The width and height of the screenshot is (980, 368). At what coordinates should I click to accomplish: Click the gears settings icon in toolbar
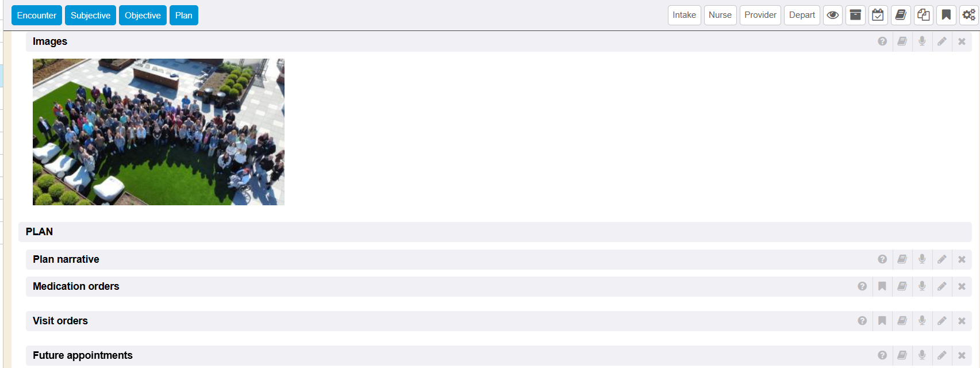click(x=969, y=16)
